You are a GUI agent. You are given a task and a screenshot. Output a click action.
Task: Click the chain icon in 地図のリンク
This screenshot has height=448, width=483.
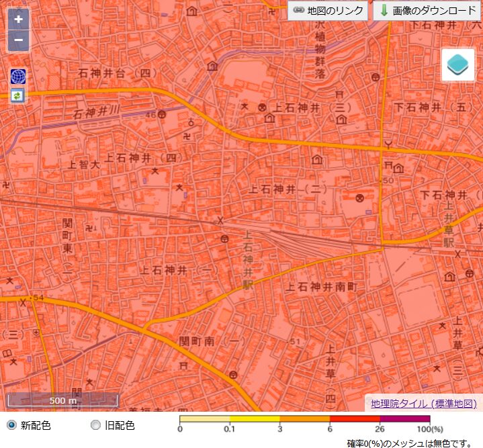tap(299, 11)
